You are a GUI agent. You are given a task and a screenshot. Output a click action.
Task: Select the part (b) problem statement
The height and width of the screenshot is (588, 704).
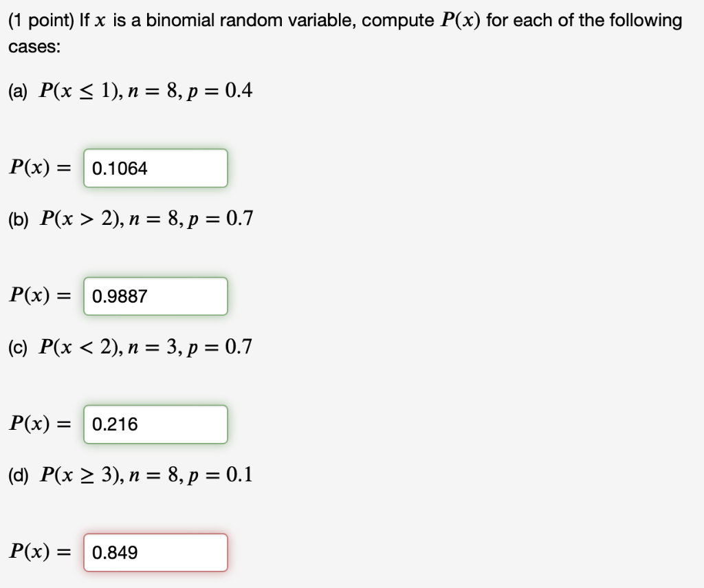click(x=131, y=218)
